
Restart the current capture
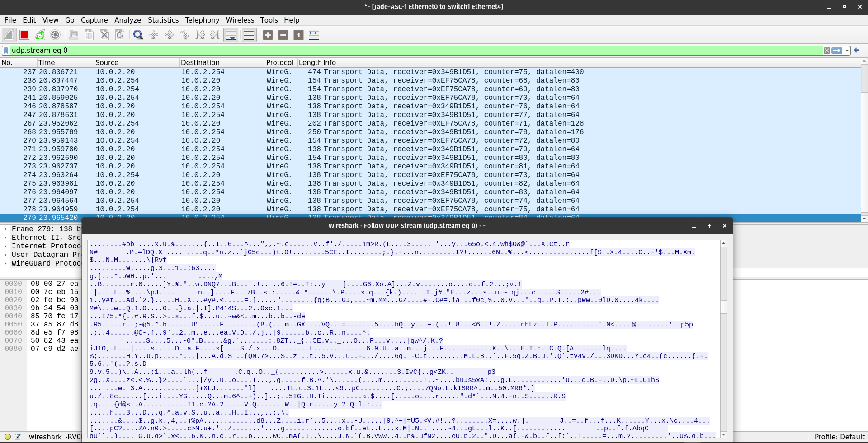tap(40, 35)
